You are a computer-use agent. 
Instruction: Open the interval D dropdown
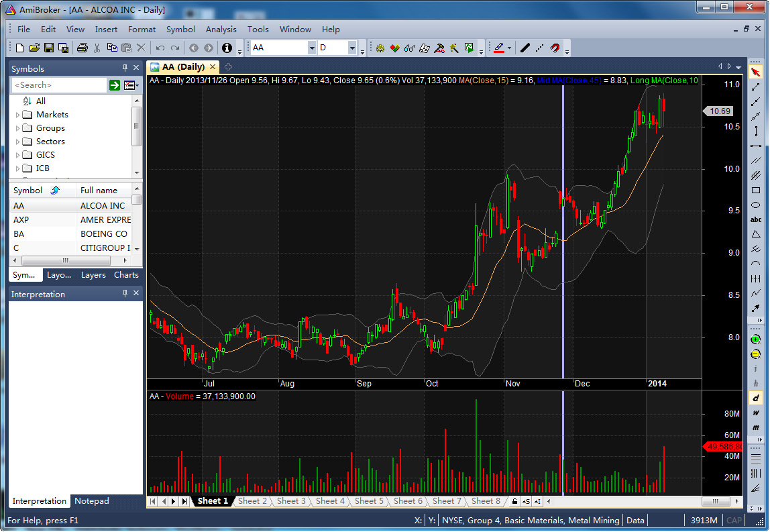(352, 48)
